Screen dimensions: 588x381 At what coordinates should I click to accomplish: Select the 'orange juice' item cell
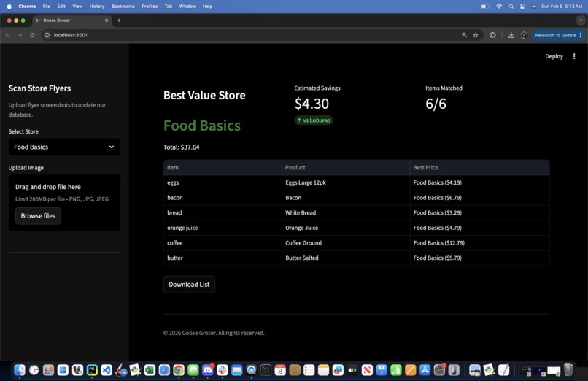pyautogui.click(x=223, y=228)
